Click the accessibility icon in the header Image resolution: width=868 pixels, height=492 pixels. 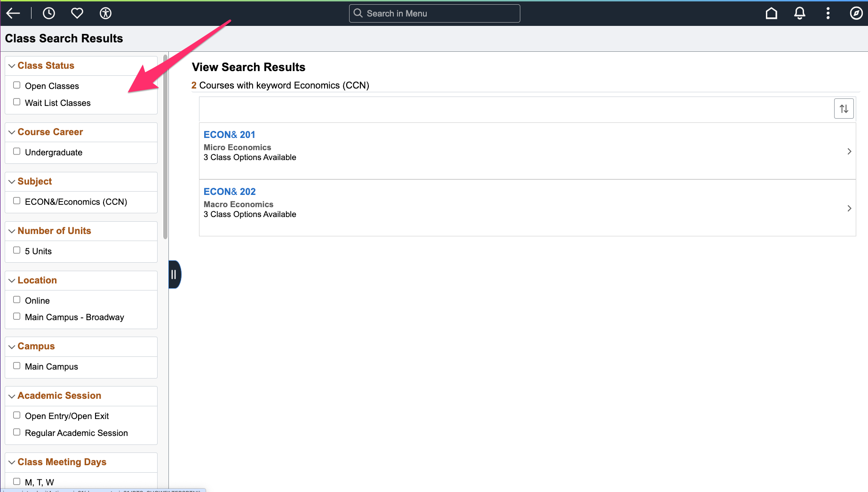coord(105,13)
